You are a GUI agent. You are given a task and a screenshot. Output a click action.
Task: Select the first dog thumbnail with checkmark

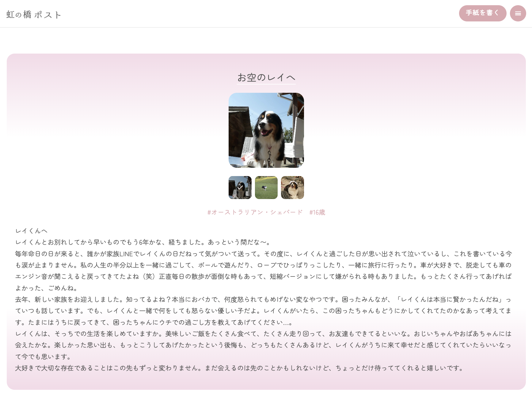pyautogui.click(x=240, y=187)
